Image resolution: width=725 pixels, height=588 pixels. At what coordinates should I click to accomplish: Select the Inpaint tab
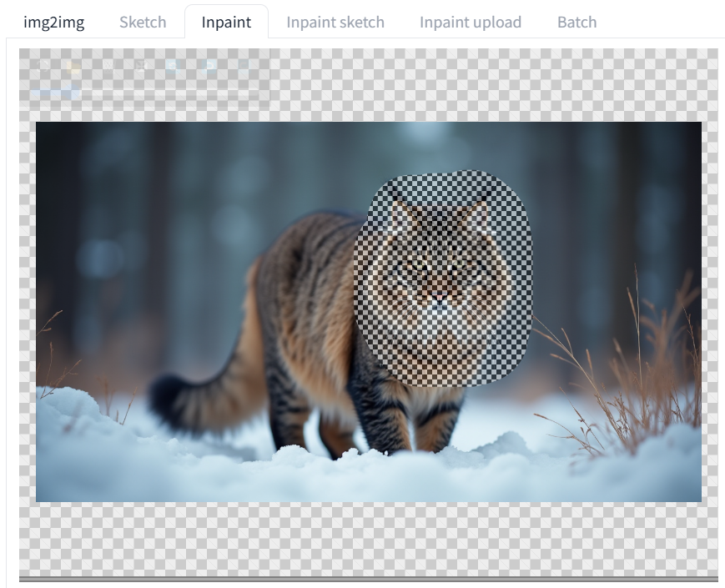[226, 23]
